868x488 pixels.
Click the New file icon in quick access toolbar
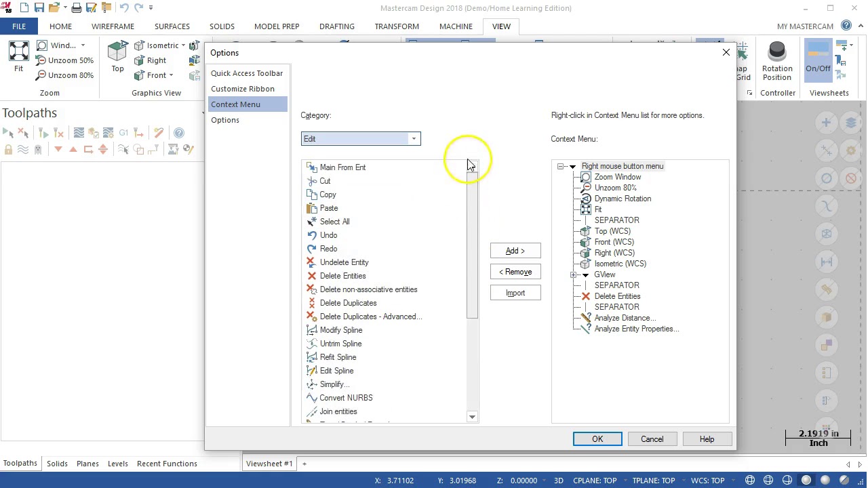24,8
